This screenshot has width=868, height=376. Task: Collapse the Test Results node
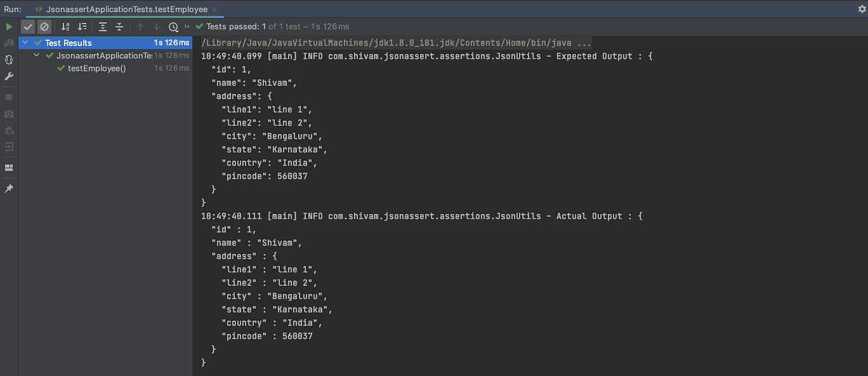pos(26,42)
